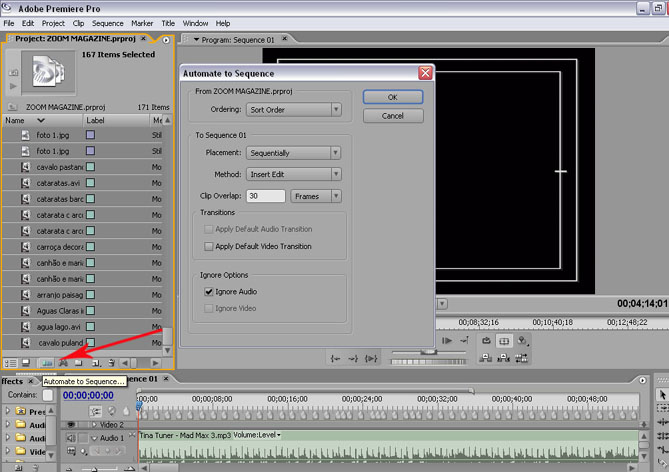Uncheck the Ignore Audio checkbox

(x=209, y=291)
